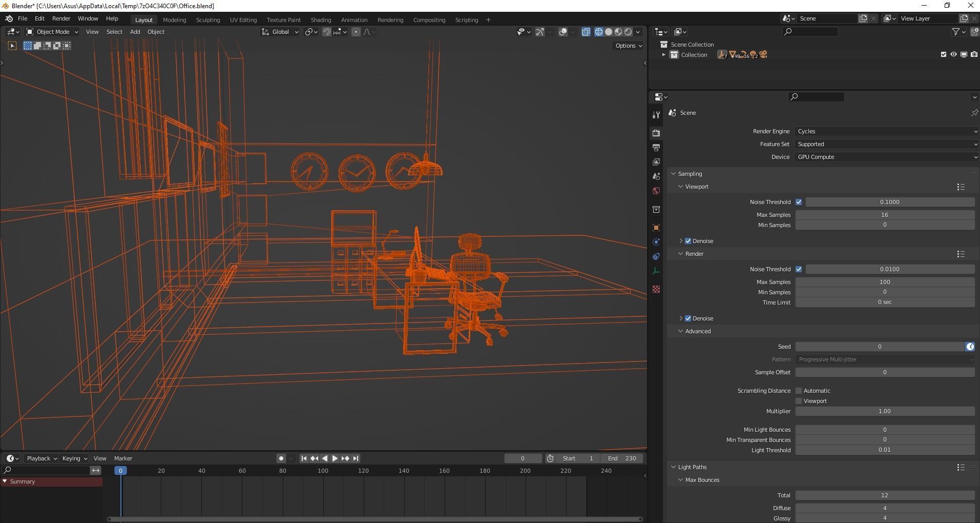
Task: Switch to rendered viewport shading
Action: (628, 32)
